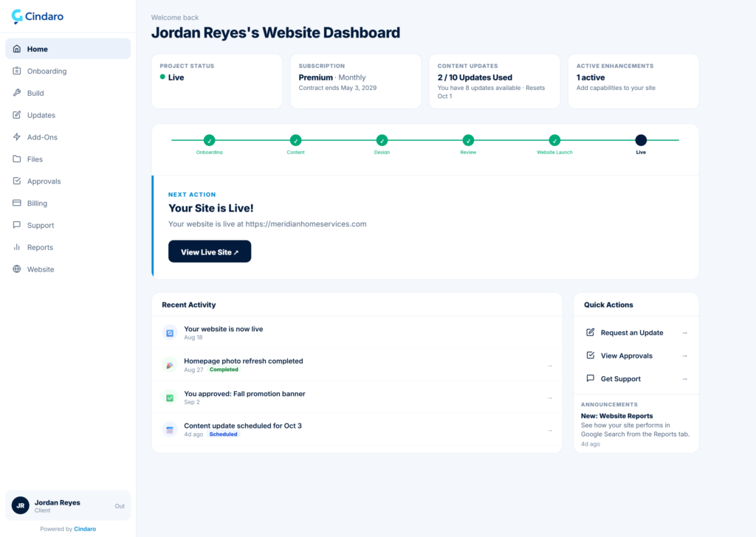Click the Review step checkmark
756x537 pixels.
pyautogui.click(x=468, y=140)
